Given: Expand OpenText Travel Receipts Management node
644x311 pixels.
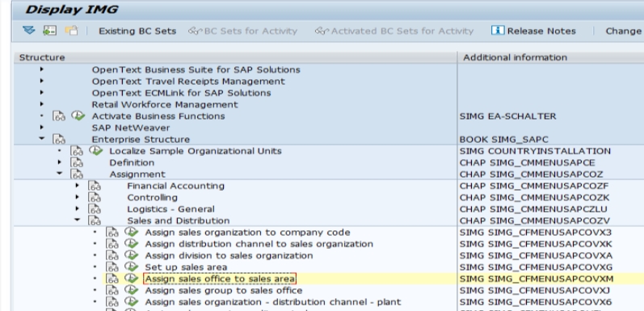Looking at the screenshot, I should pos(41,81).
